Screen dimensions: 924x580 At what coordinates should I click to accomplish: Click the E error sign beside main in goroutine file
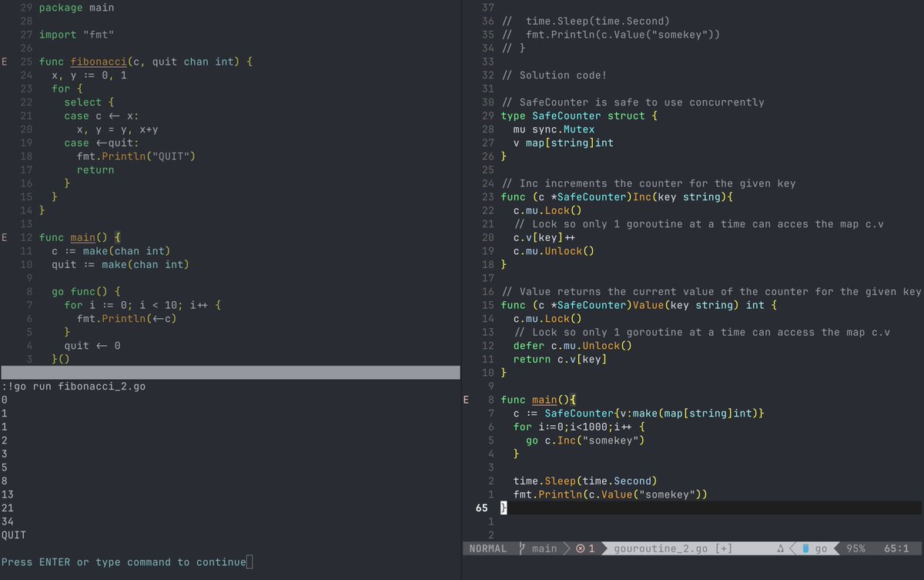[x=466, y=400]
